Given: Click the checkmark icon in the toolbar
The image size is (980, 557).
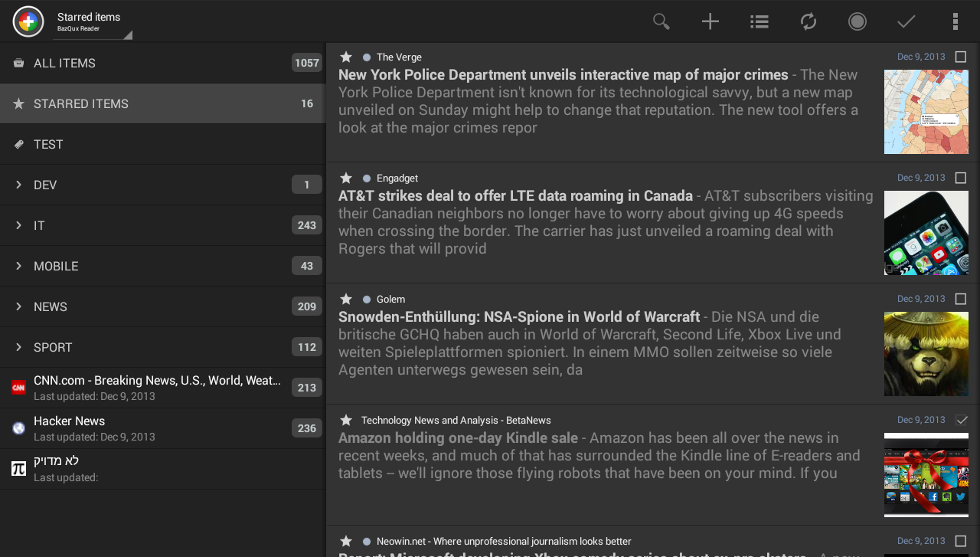Looking at the screenshot, I should [x=906, y=21].
